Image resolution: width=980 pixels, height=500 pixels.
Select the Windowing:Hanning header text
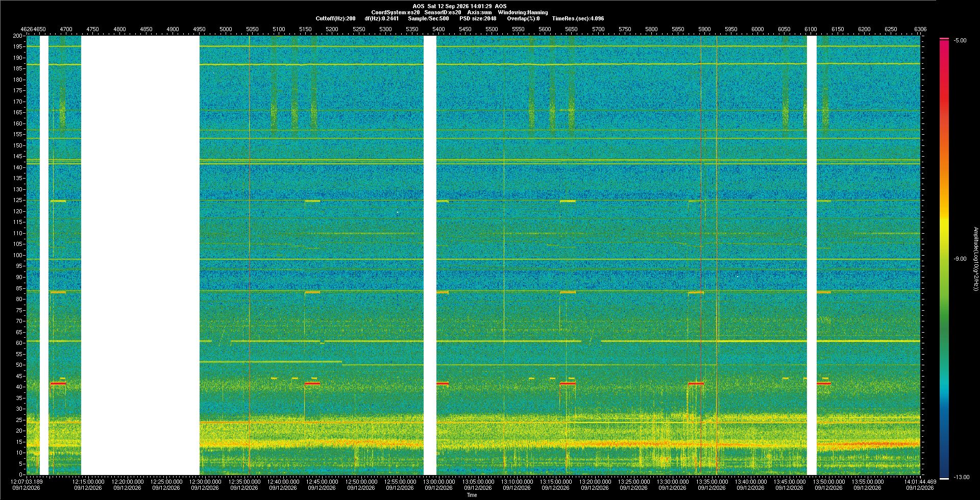point(523,12)
